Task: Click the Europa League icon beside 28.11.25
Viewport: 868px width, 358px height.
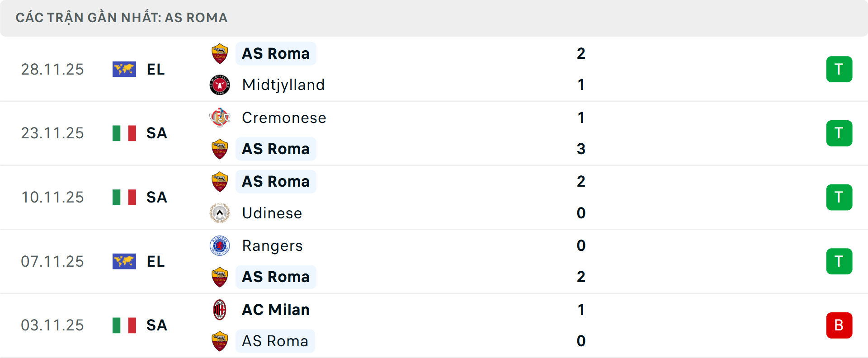Action: [x=124, y=69]
